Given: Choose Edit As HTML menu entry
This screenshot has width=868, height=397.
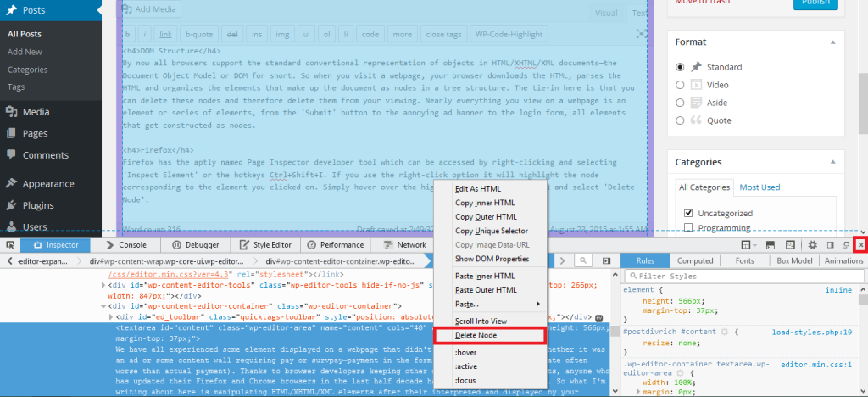Looking at the screenshot, I should click(490, 189).
